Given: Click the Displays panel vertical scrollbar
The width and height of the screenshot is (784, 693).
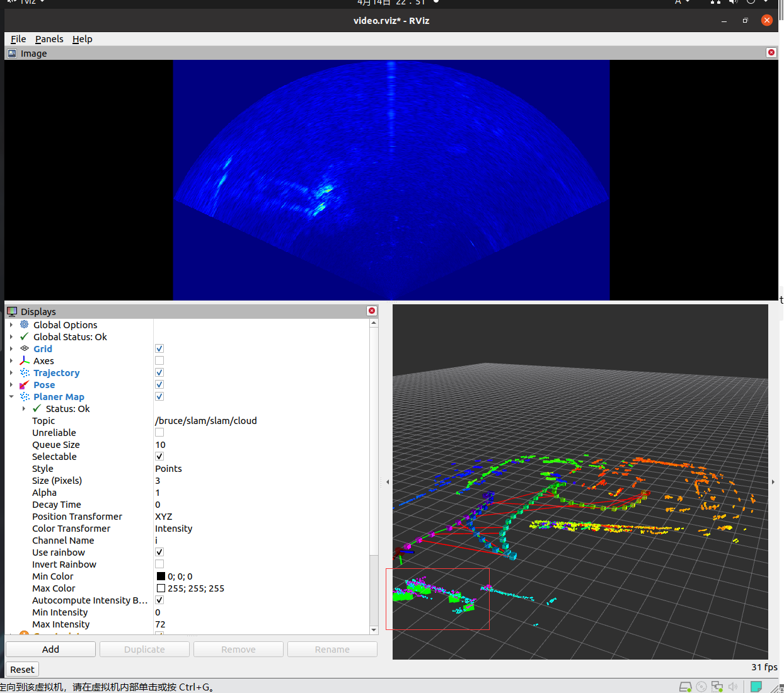Looking at the screenshot, I should pyautogui.click(x=374, y=476).
